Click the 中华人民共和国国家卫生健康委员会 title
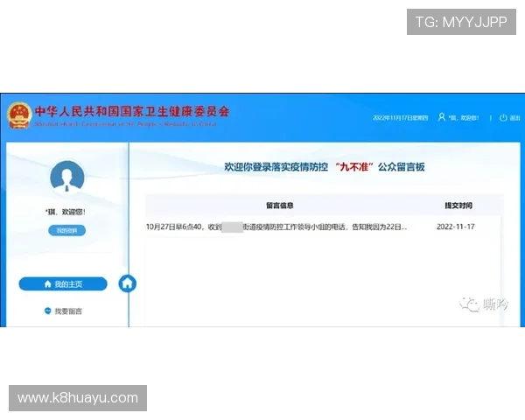 point(132,111)
